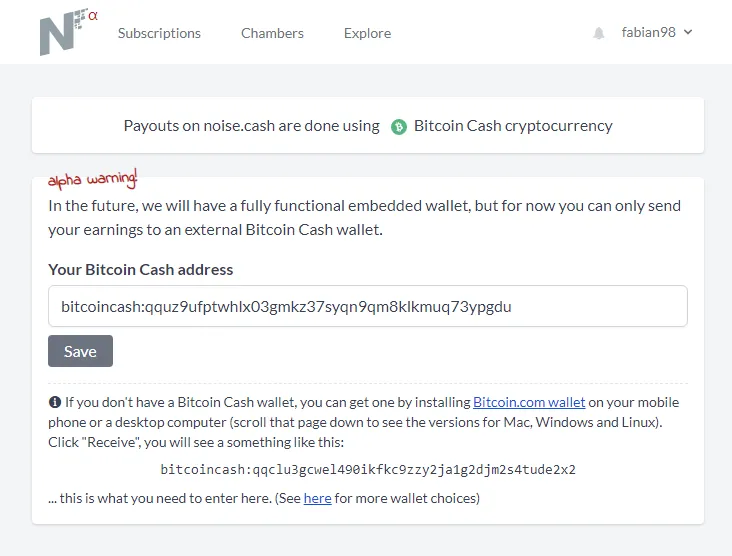Click the 'Your Bitcoin Cash address' label
The width and height of the screenshot is (732, 556).
141,270
